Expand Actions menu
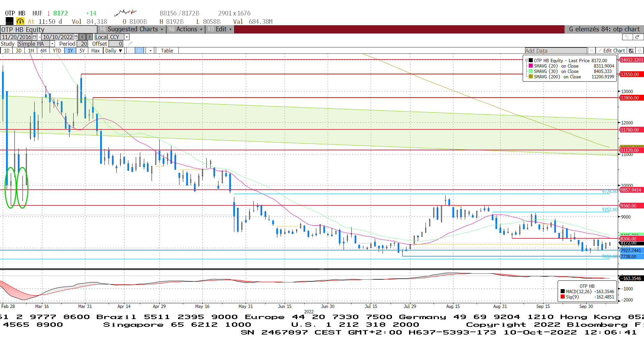This screenshot has height=351, width=644. click(186, 29)
